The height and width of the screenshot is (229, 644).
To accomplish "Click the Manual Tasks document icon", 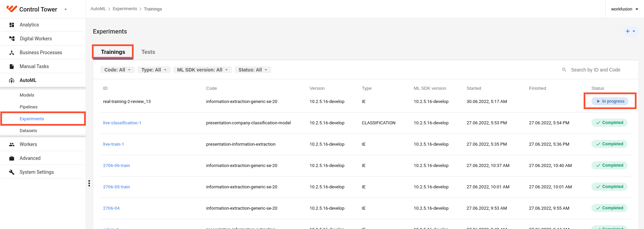I will pos(12,66).
